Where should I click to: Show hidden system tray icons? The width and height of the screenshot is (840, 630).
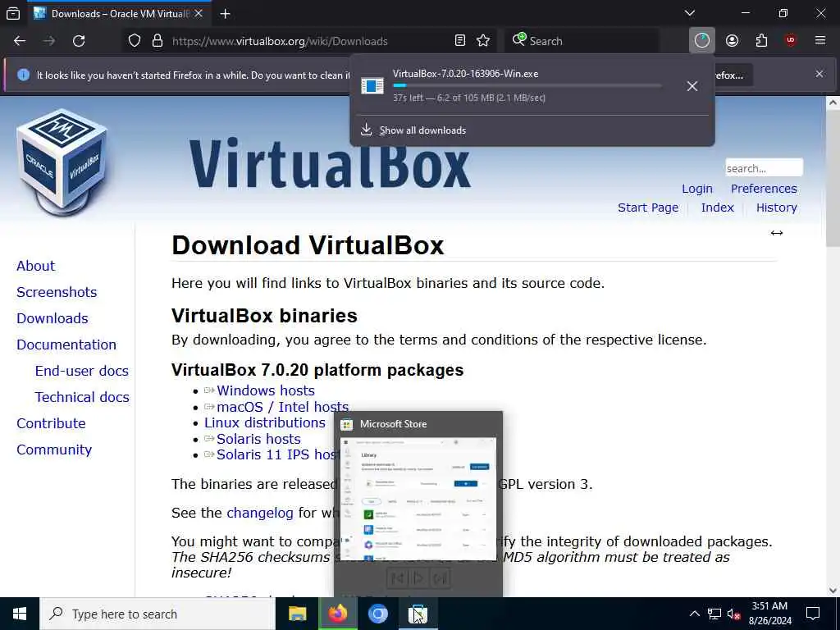pos(694,614)
